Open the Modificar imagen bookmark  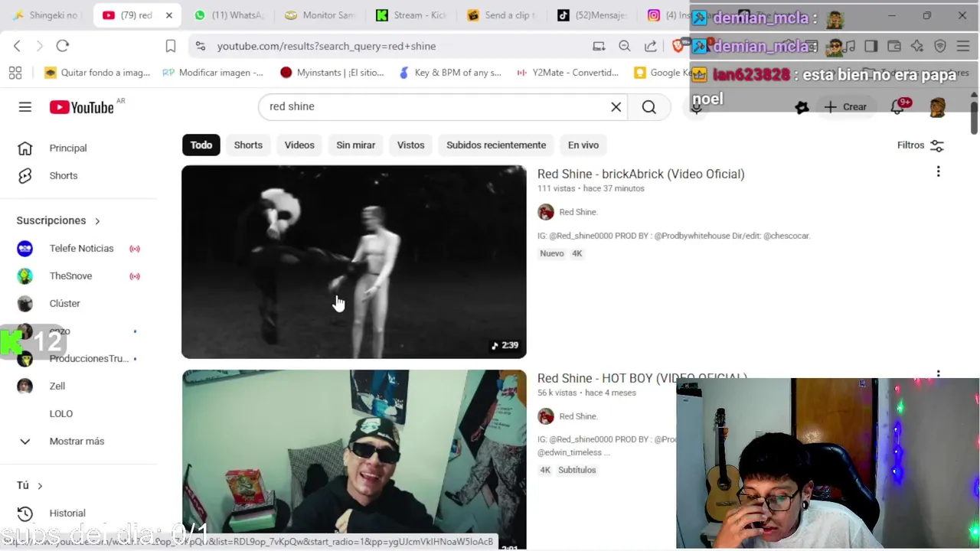[x=213, y=73]
